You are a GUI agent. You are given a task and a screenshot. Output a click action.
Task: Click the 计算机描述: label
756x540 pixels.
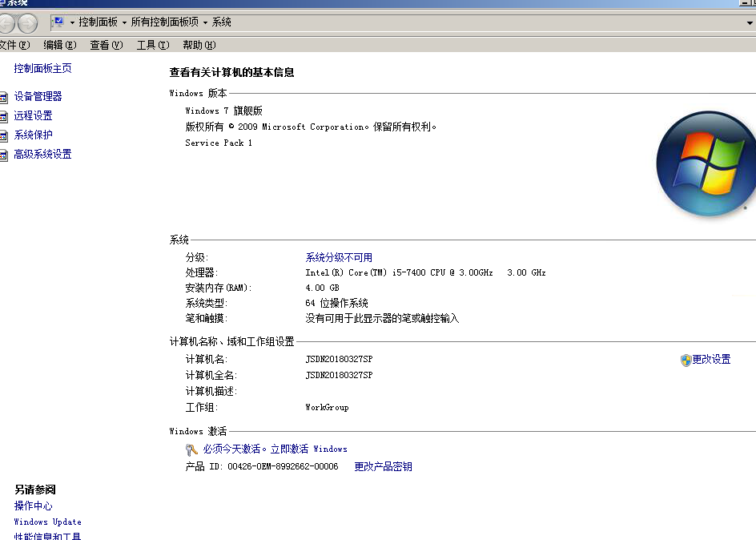211,391
